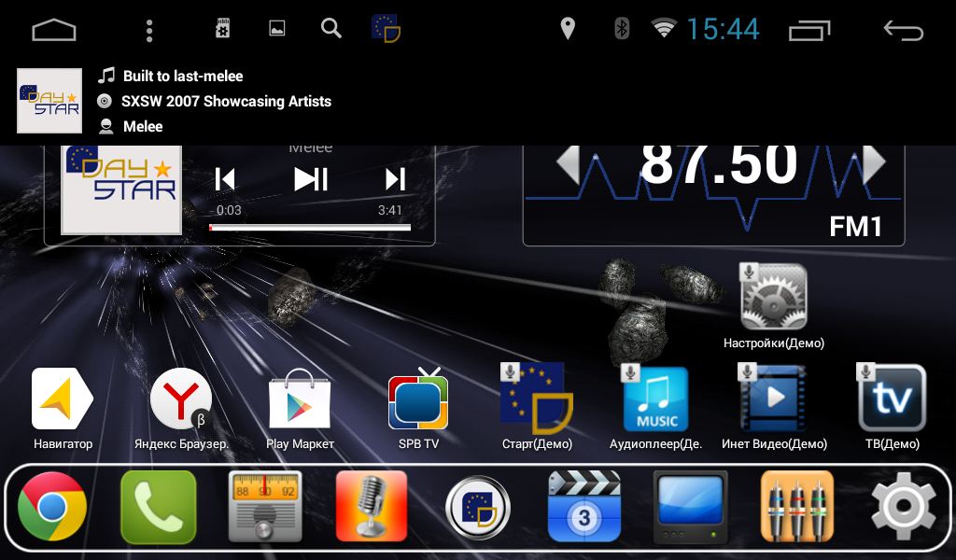Open Yandex Browser beta
Screen dimensions: 956x560
pyautogui.click(x=181, y=399)
